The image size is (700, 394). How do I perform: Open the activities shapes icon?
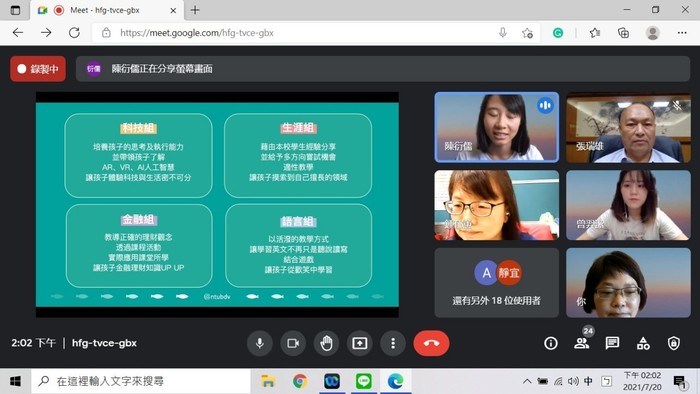click(x=643, y=343)
